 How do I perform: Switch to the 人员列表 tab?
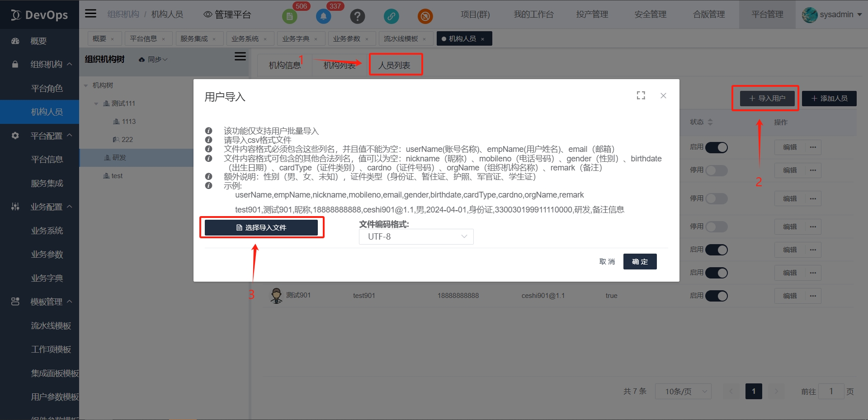click(395, 65)
